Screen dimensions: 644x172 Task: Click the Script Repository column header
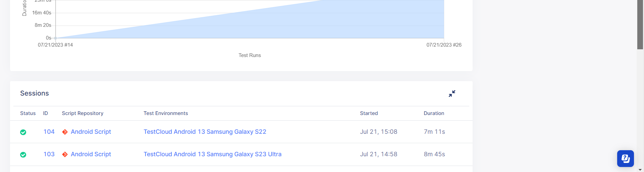pos(83,113)
